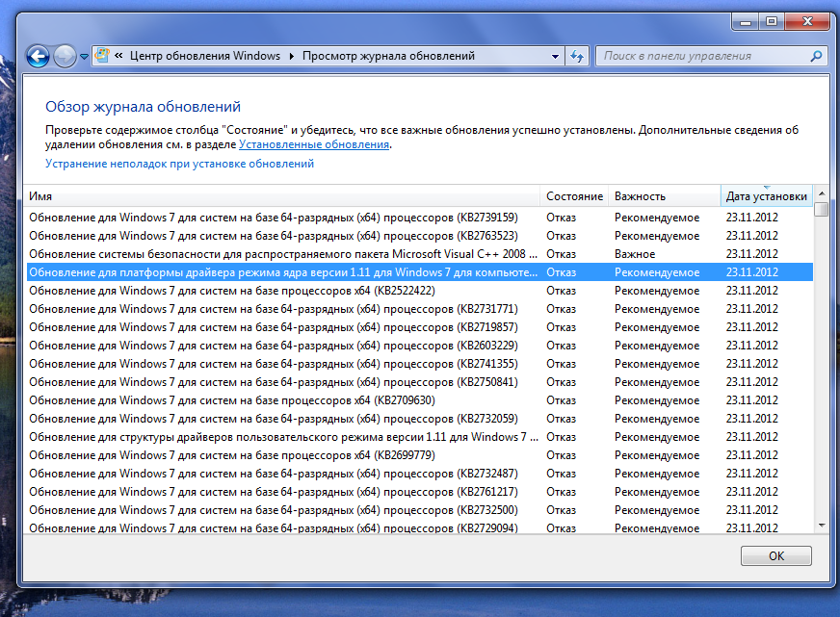Select the update row KB2732487
The width and height of the screenshot is (840, 617).
419,474
